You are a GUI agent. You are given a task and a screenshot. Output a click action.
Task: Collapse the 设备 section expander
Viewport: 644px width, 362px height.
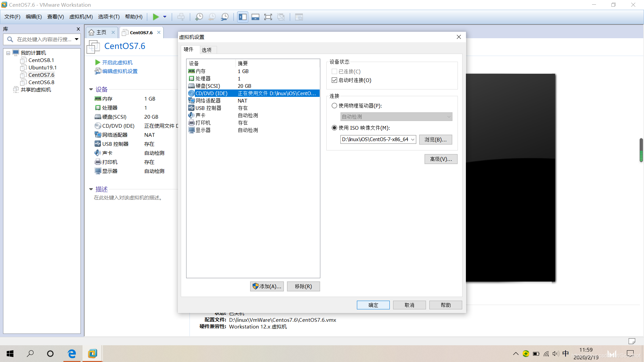tap(91, 89)
